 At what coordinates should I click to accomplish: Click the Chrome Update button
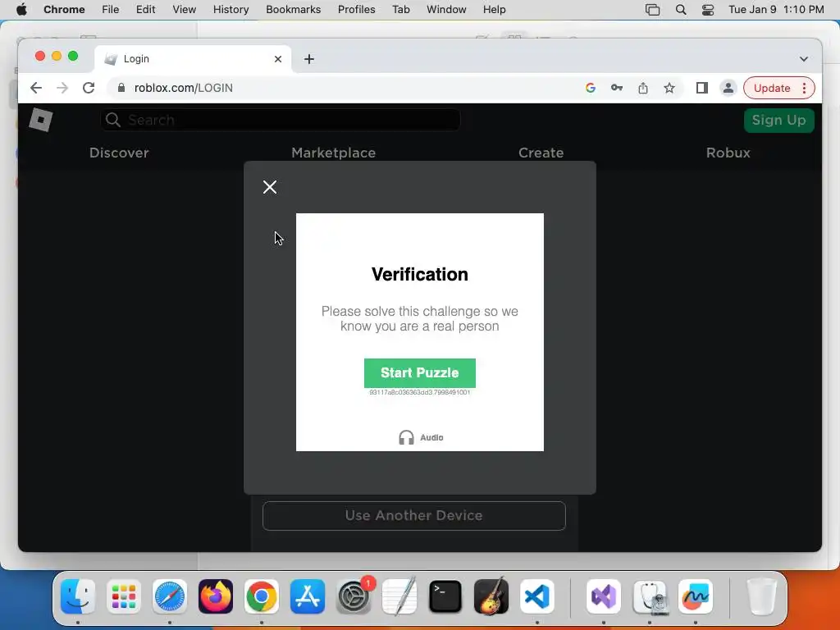point(772,88)
